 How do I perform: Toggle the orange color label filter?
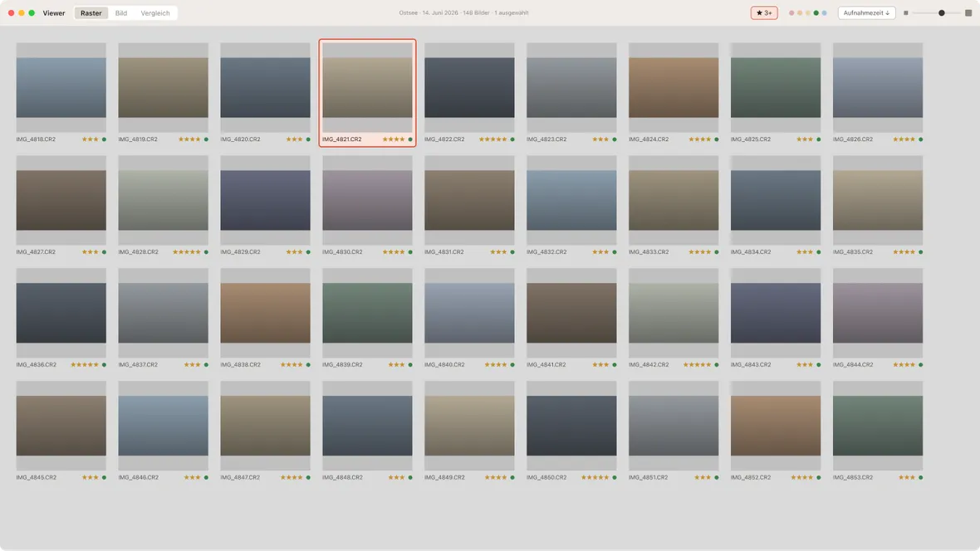pos(800,13)
